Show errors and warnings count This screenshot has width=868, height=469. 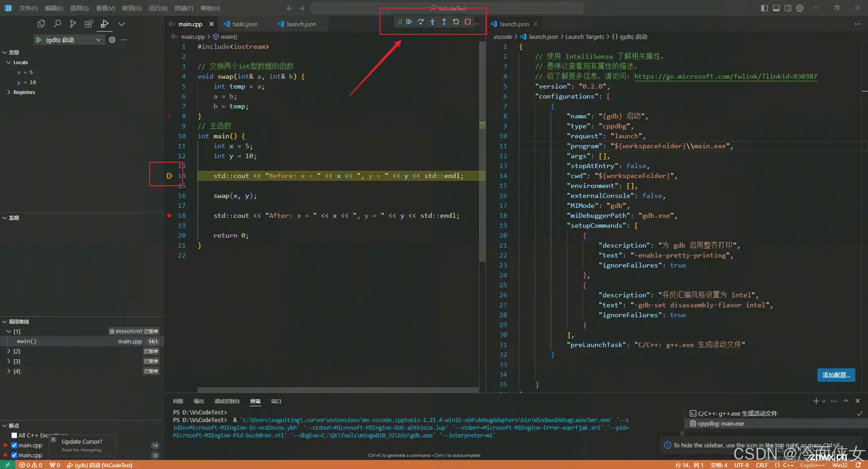(x=31, y=465)
